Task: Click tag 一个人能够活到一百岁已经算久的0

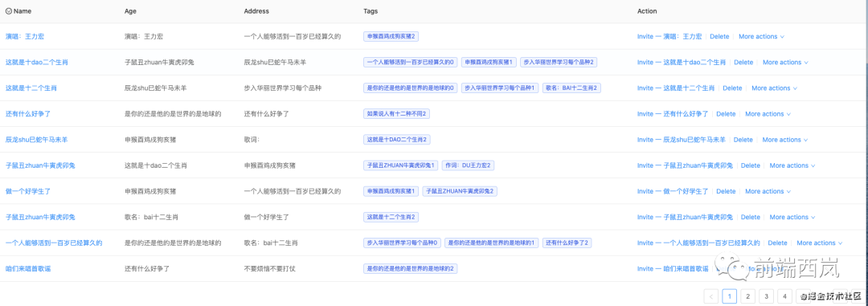Action: pos(410,63)
